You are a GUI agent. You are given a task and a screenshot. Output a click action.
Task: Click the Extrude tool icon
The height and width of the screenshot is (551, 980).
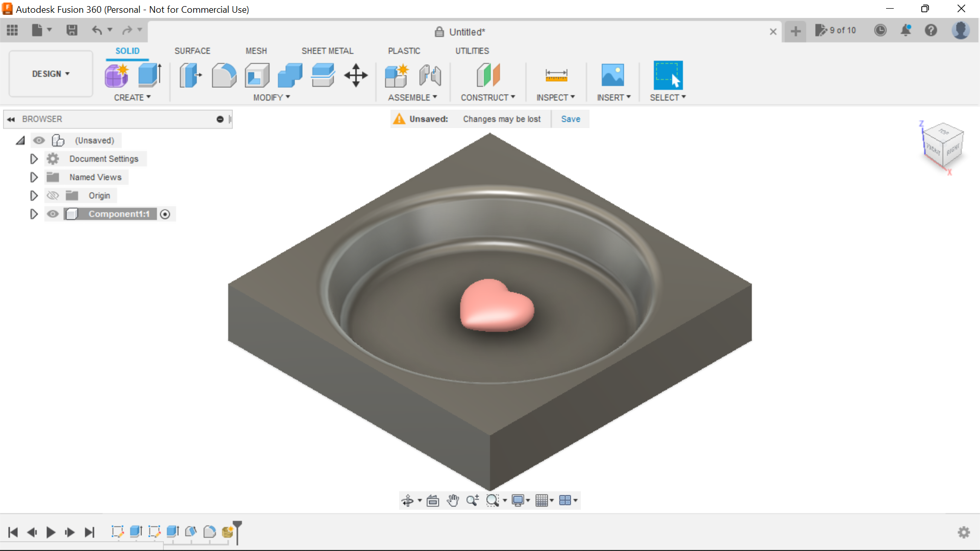point(150,76)
